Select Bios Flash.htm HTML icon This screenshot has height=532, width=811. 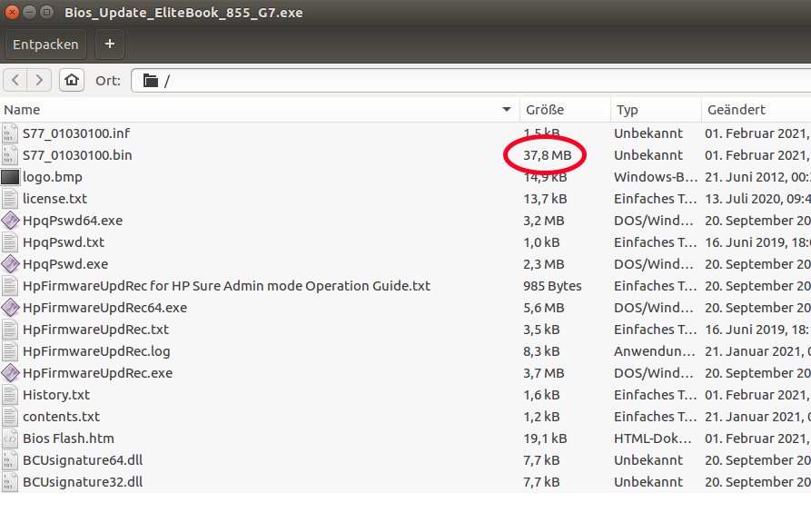(9, 438)
